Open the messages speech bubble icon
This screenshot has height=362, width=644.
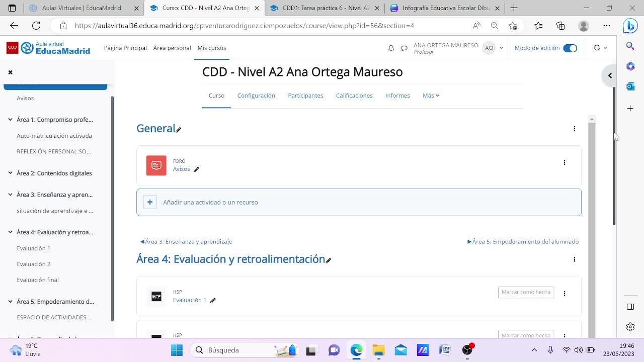404,48
